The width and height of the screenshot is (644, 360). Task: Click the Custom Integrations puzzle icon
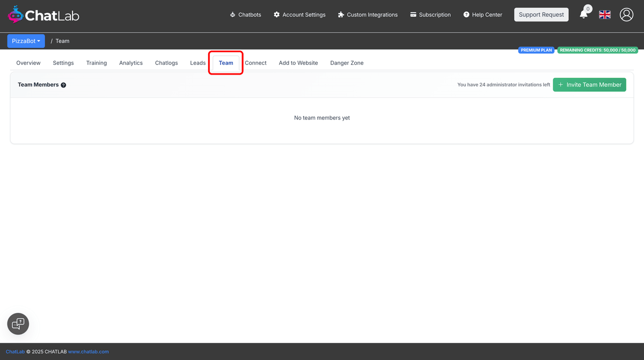click(x=340, y=14)
